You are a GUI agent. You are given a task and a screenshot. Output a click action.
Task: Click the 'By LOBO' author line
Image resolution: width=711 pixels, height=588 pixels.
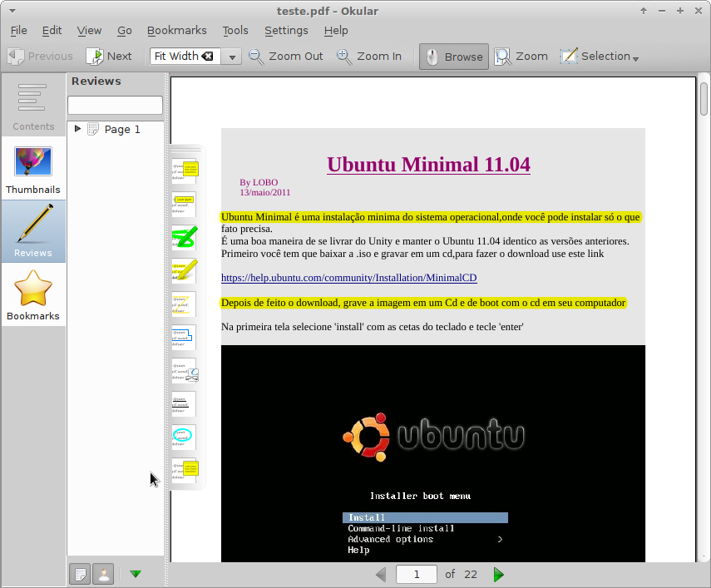[x=259, y=182]
